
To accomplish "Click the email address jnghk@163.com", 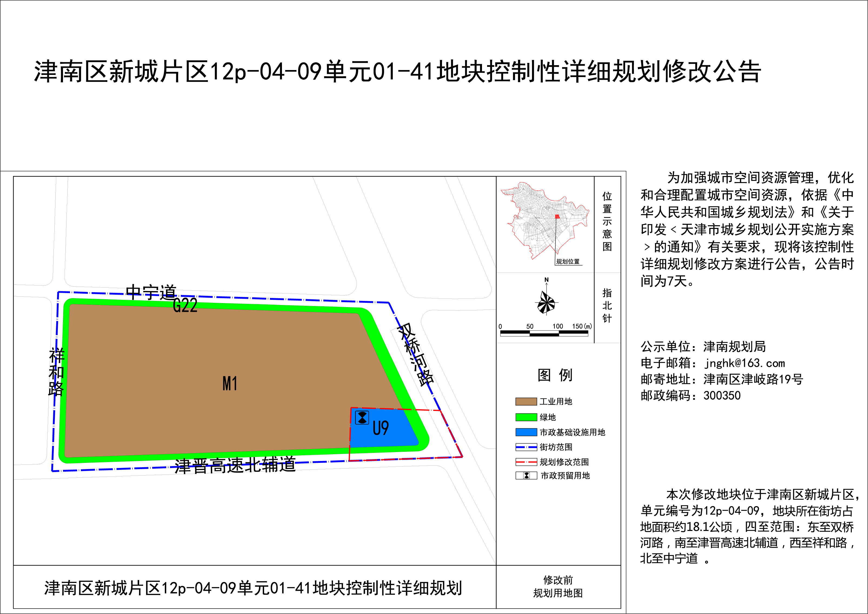I will (x=744, y=363).
